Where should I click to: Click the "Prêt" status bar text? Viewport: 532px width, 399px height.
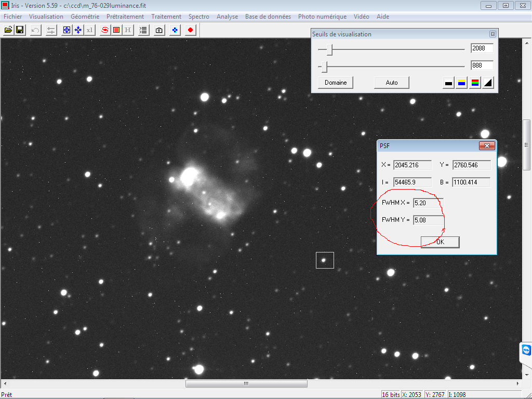[x=6, y=395]
